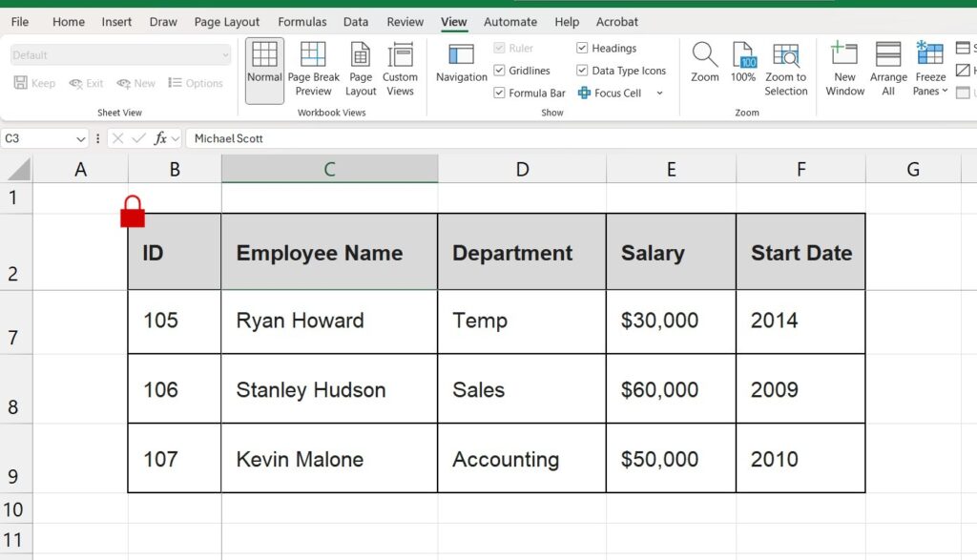Uncheck the Gridlines checkbox

pos(498,70)
